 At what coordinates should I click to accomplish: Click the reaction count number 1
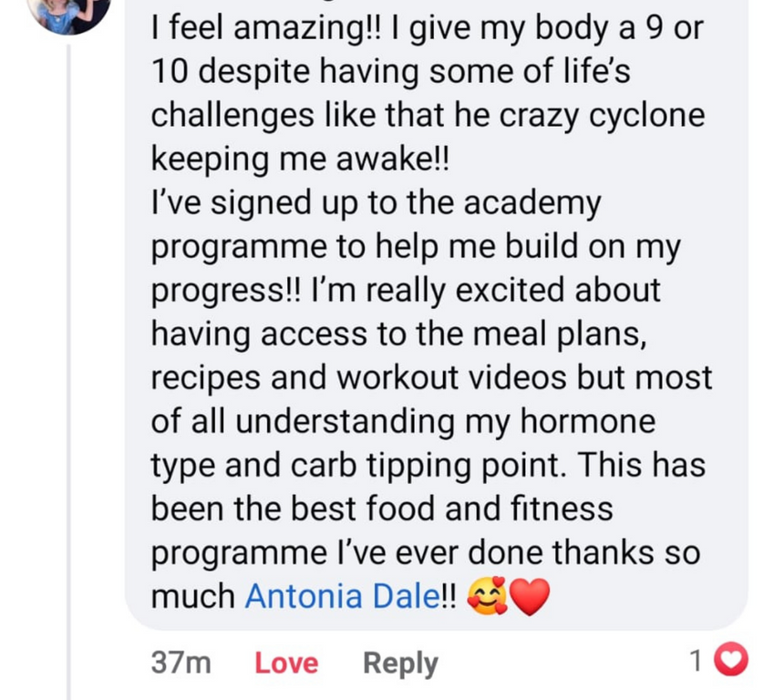coord(696,661)
